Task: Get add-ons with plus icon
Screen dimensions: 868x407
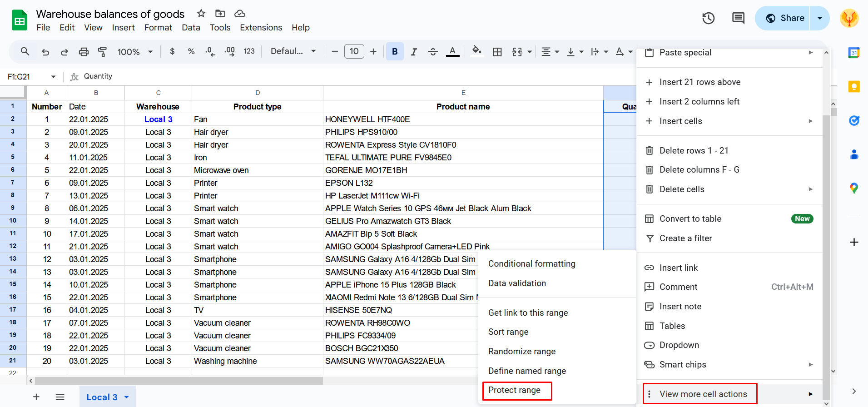Action: [854, 242]
